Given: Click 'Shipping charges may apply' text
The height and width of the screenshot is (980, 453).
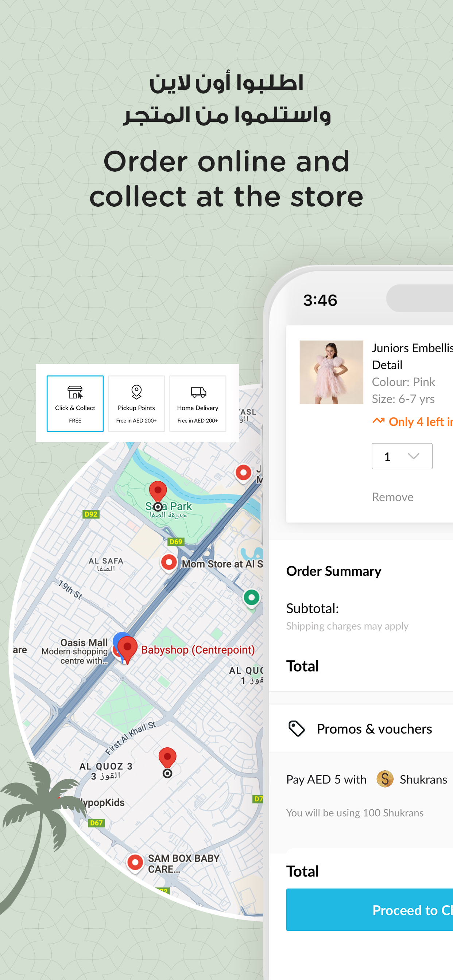Looking at the screenshot, I should pos(347,626).
